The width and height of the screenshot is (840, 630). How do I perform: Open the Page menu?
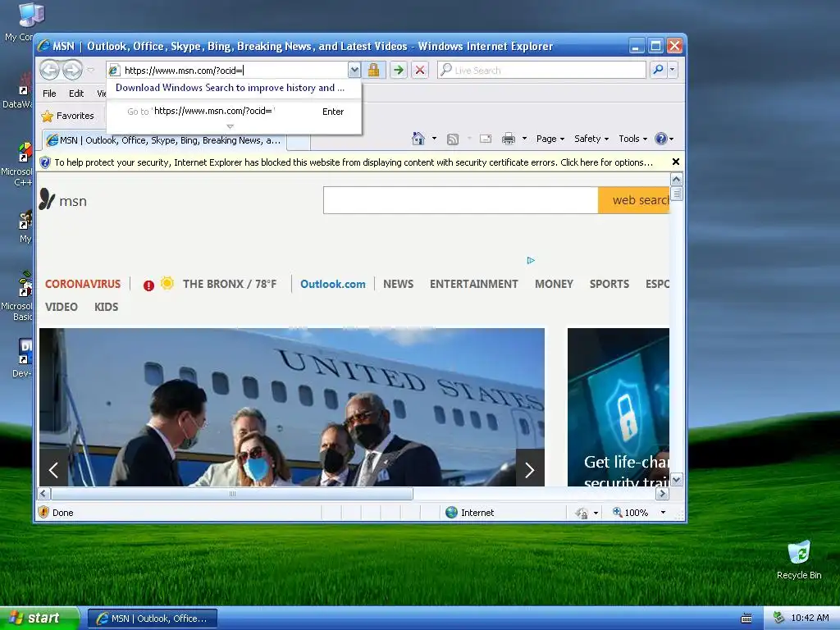click(x=550, y=139)
